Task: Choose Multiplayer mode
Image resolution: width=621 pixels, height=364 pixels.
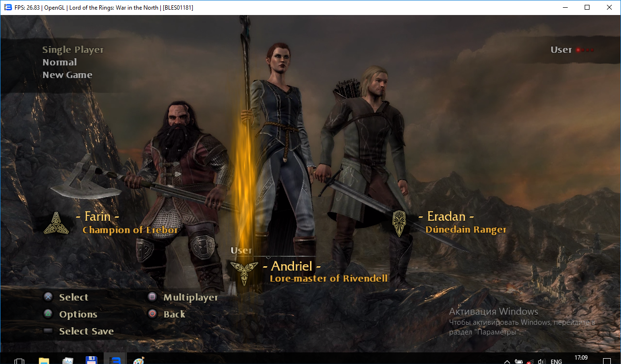Action: point(191,297)
